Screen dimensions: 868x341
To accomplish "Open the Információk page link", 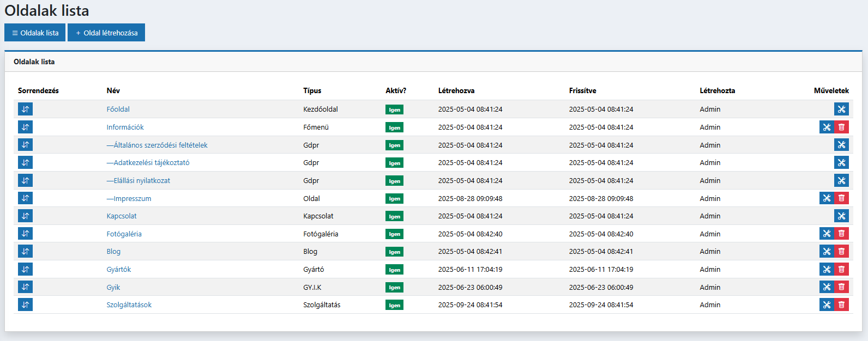I will pyautogui.click(x=125, y=127).
